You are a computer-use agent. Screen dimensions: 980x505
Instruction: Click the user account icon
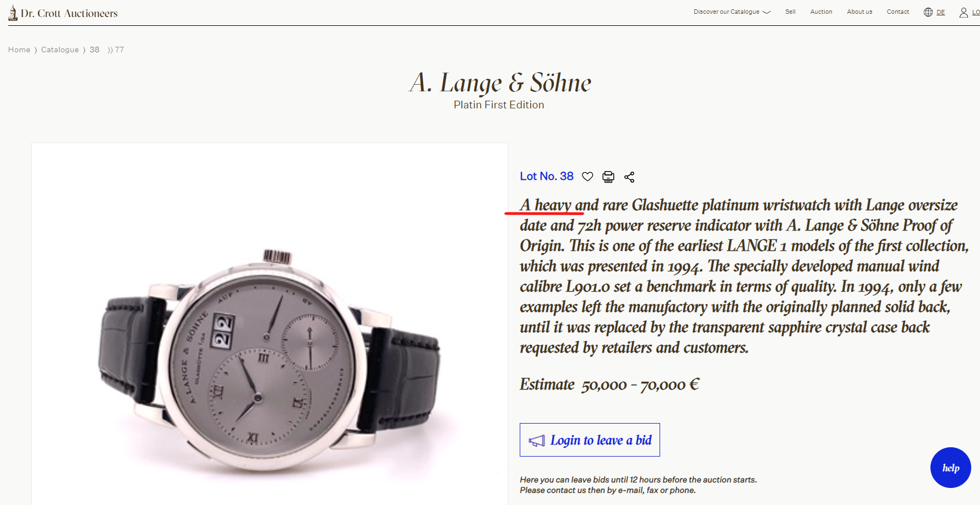click(963, 12)
